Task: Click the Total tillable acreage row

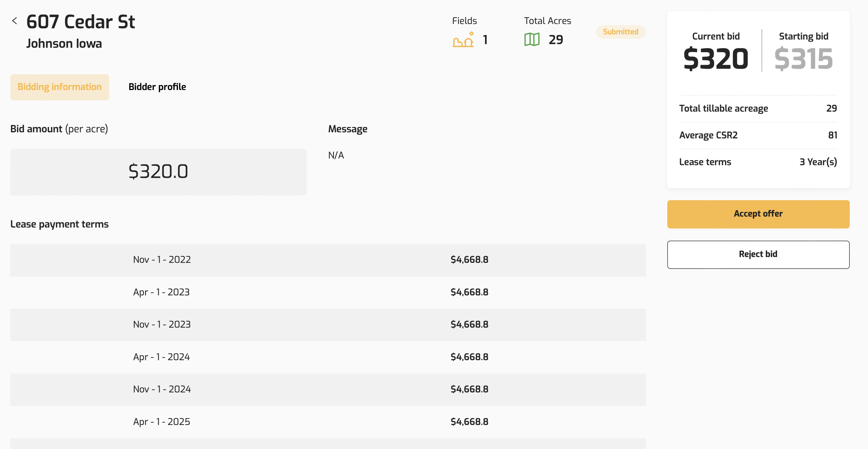Action: pos(758,108)
